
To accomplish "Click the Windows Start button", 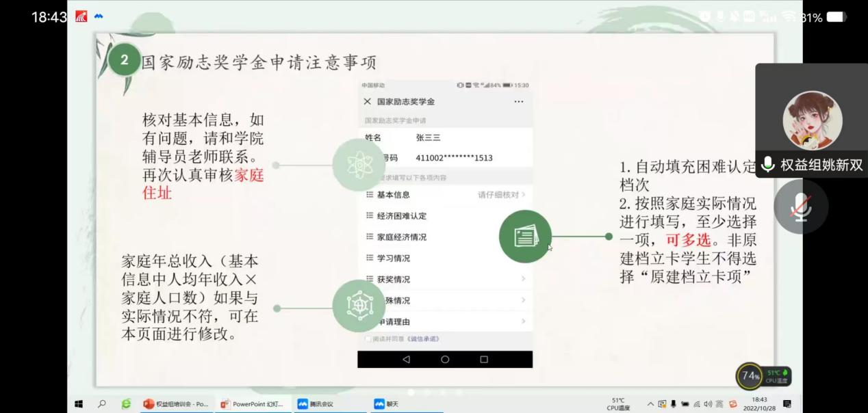I will click(79, 404).
